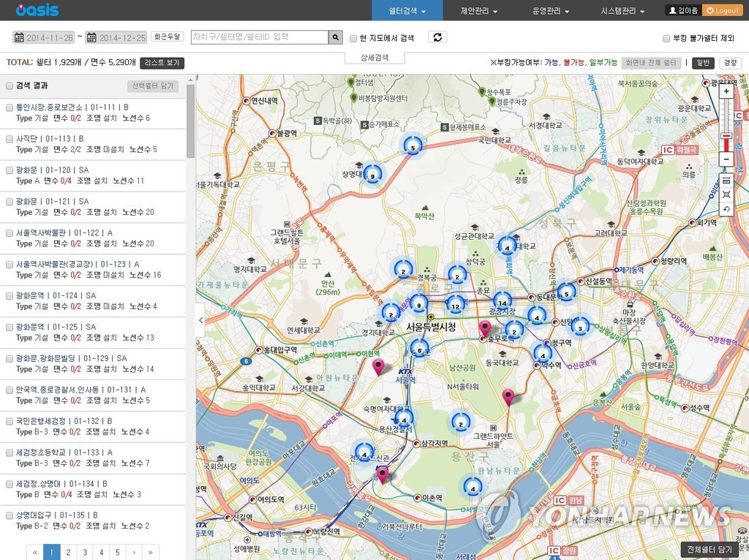
Task: Open the 시스템관리 dropdown menu
Action: 622,11
